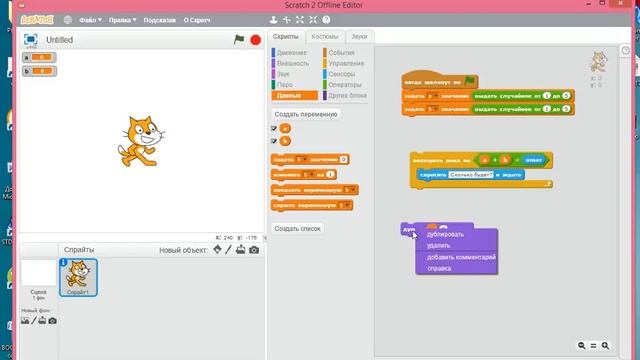Toggle the checkbox for variable b

tap(274, 141)
